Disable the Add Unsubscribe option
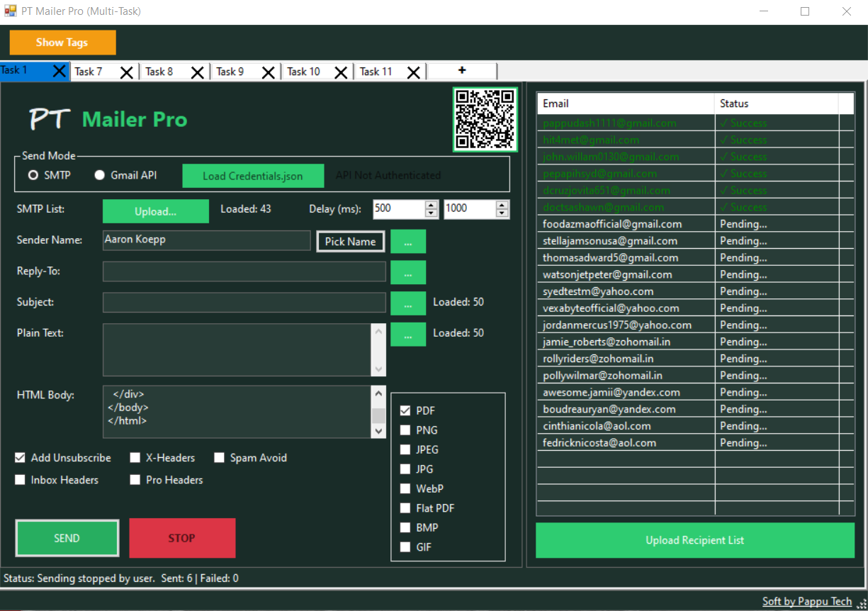Viewport: 868px width, 611px height. point(20,457)
